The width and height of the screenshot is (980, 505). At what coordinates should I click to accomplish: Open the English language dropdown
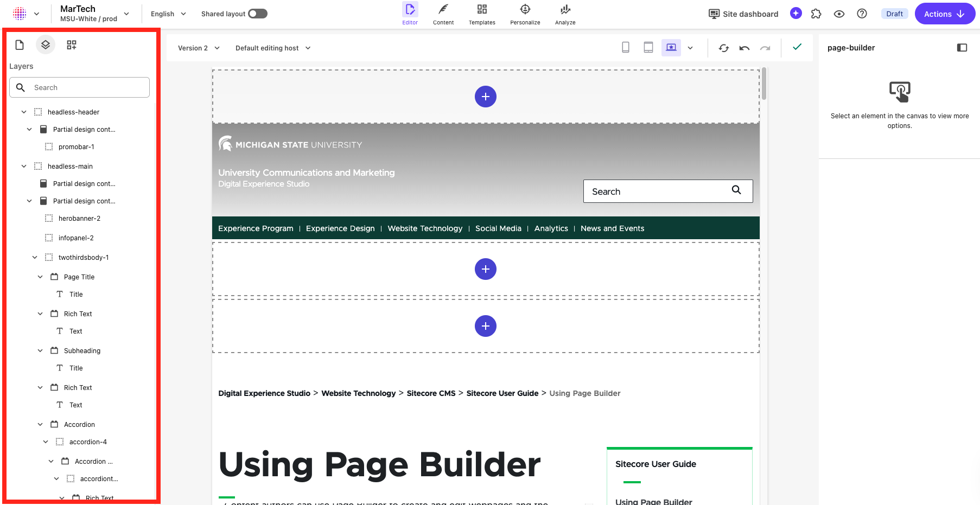168,14
